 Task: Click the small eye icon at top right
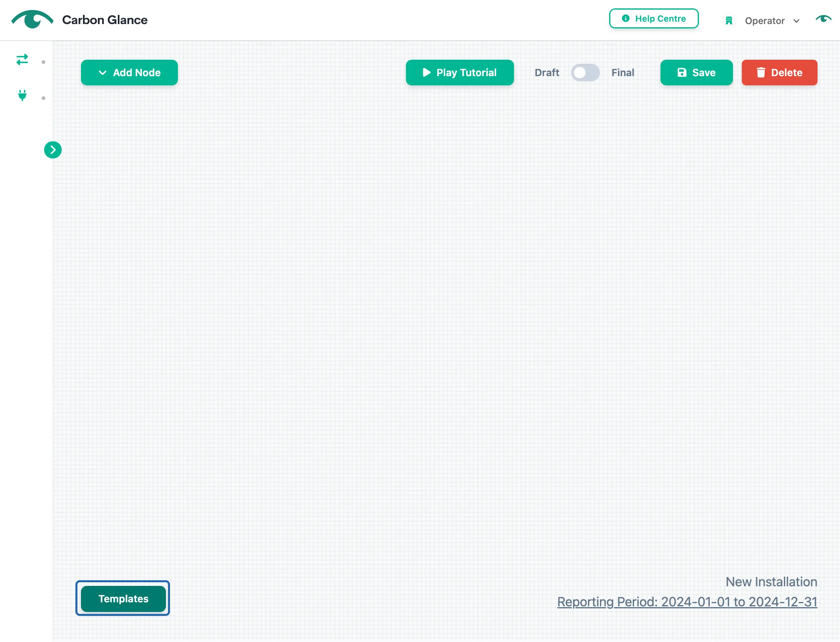click(x=823, y=19)
